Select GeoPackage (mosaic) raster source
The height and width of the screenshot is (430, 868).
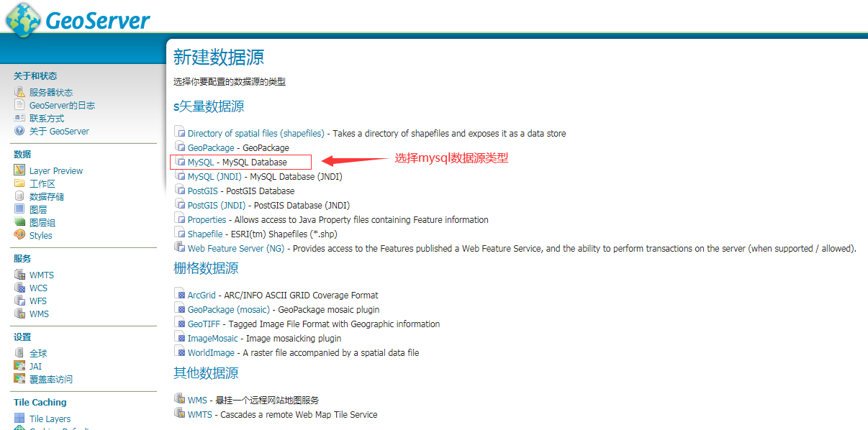229,309
